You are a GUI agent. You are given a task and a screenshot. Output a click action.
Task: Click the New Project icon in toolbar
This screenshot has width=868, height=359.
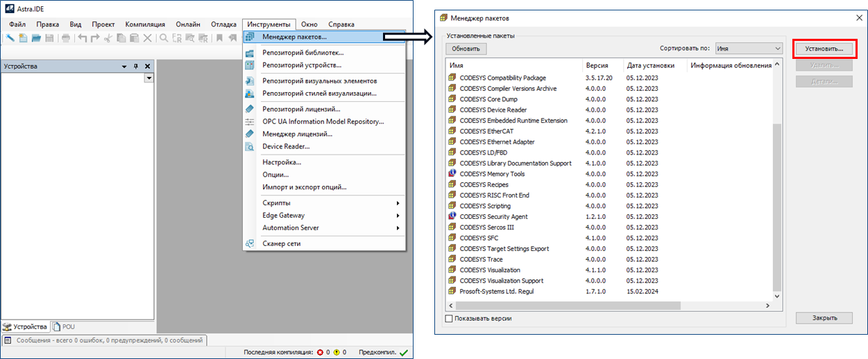point(23,38)
